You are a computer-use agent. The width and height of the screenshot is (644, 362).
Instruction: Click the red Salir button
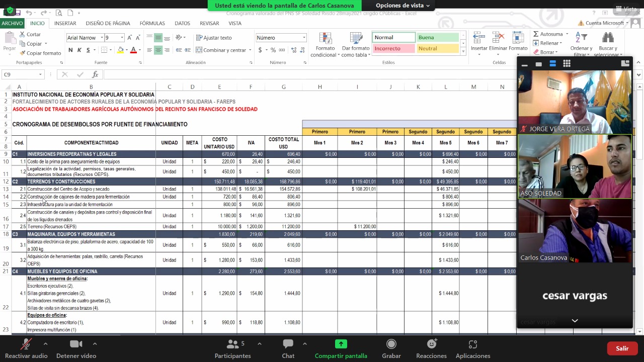(622, 348)
